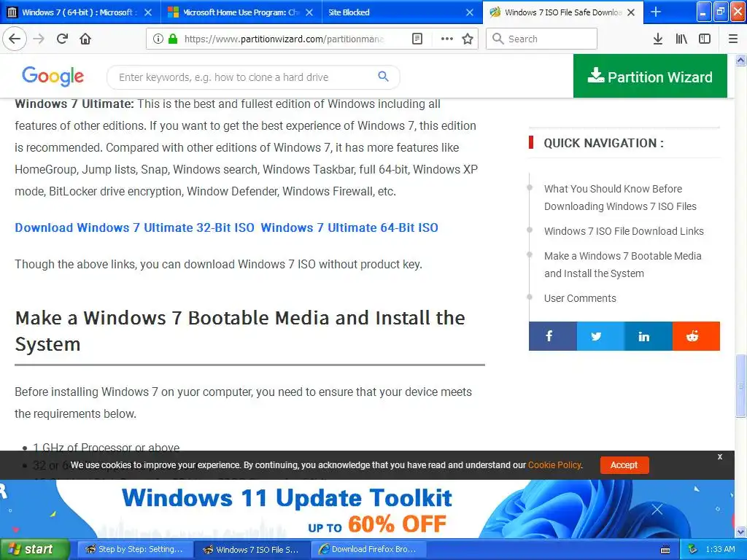The height and width of the screenshot is (560, 747).
Task: Open the Downloads arrow in toolbar
Action: [658, 39]
